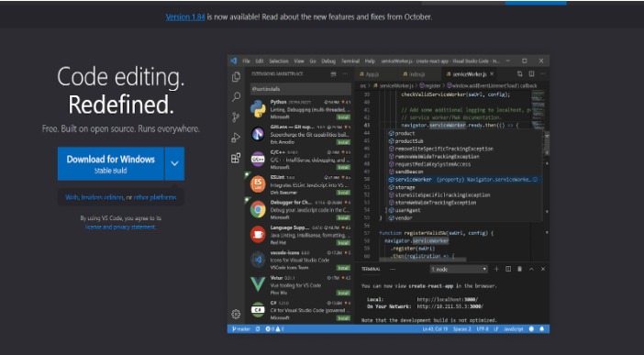Viewport: 644px width, 355px height.
Task: Open the File menu
Action: point(246,61)
